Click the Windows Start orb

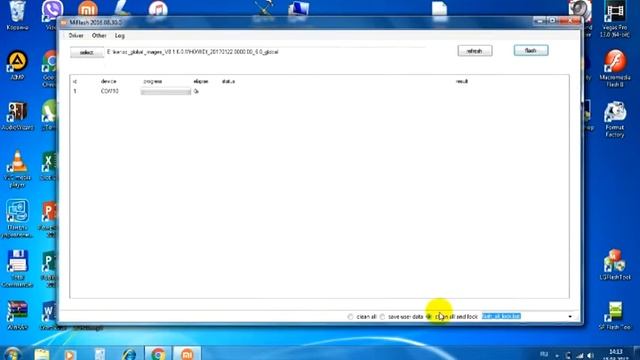12,354
